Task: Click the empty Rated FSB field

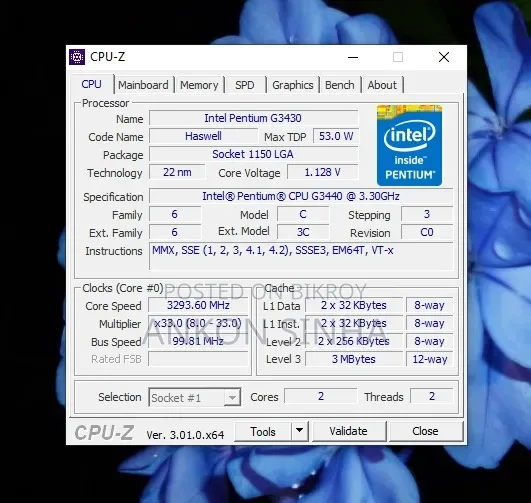Action: pos(198,359)
